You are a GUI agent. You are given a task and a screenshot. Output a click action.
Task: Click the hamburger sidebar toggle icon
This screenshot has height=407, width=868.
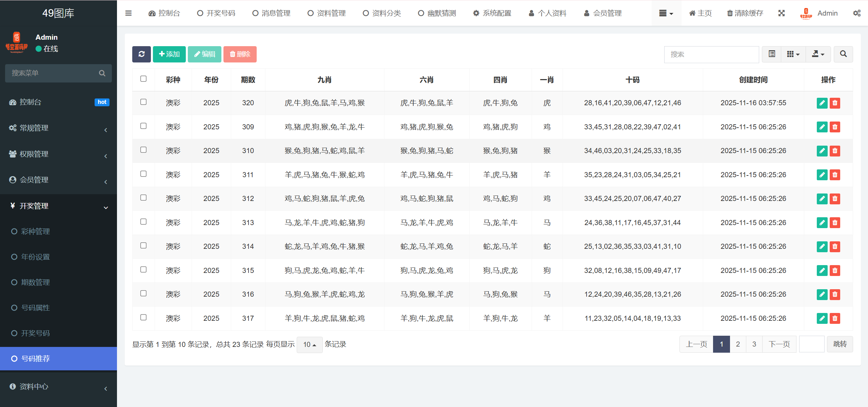129,13
